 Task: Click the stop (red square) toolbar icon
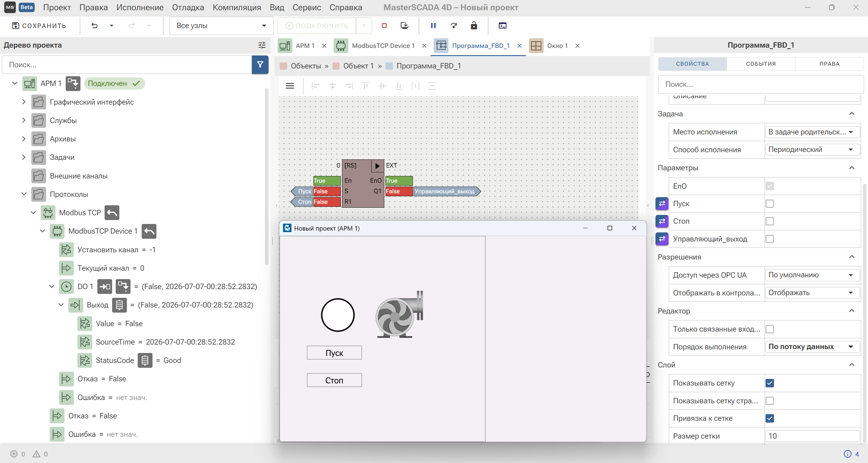(x=384, y=26)
